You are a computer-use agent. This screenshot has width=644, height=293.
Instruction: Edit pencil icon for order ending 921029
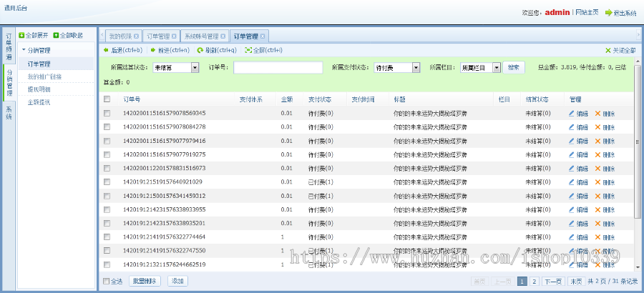571,182
